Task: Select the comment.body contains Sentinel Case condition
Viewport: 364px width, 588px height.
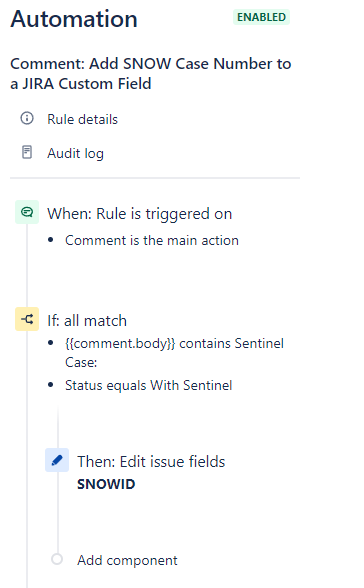Action: pos(174,353)
